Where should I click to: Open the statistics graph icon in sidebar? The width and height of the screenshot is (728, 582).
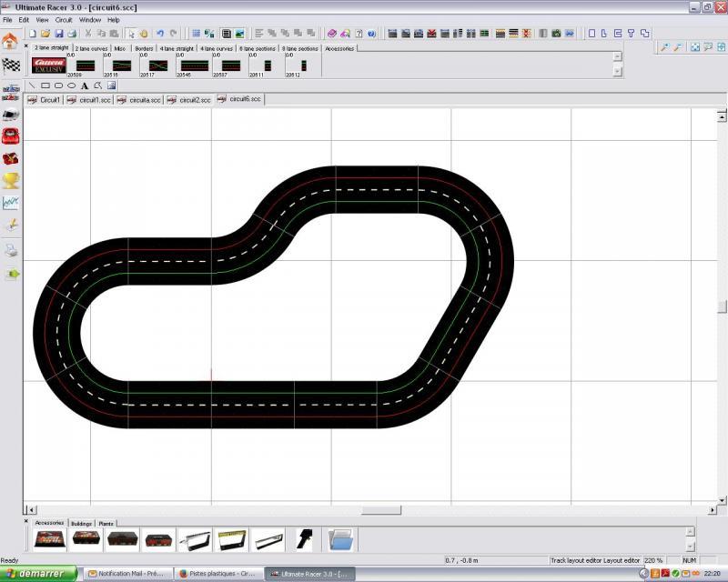[x=11, y=203]
